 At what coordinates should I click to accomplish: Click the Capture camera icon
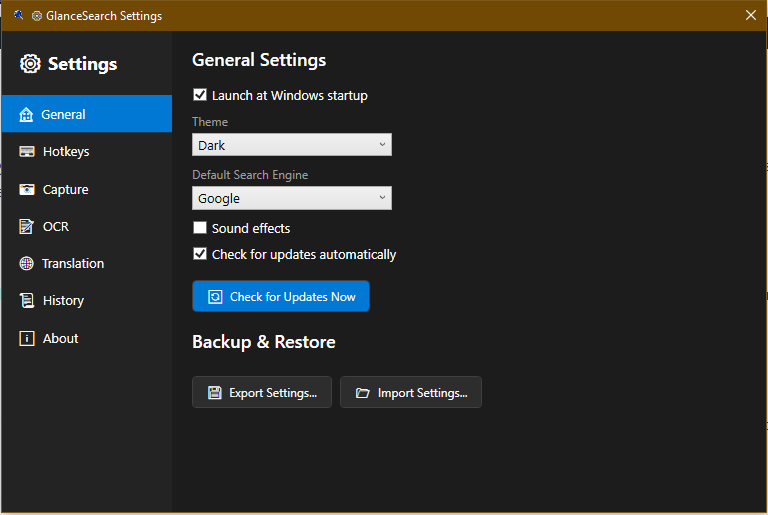coord(26,189)
